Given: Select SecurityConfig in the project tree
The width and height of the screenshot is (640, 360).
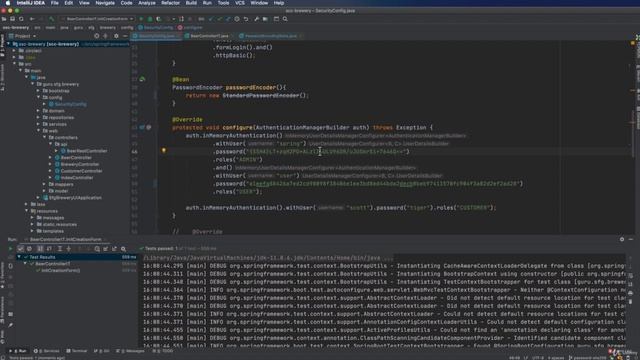Looking at the screenshot, I should (67, 104).
